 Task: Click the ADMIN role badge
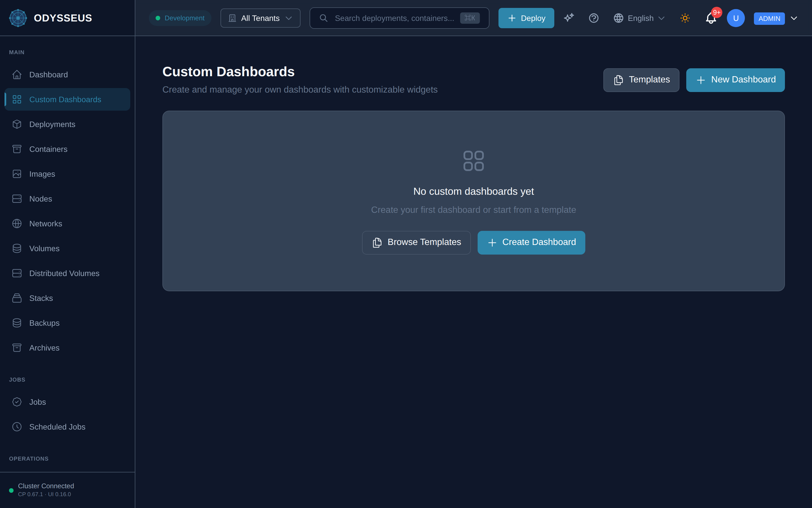tap(769, 18)
